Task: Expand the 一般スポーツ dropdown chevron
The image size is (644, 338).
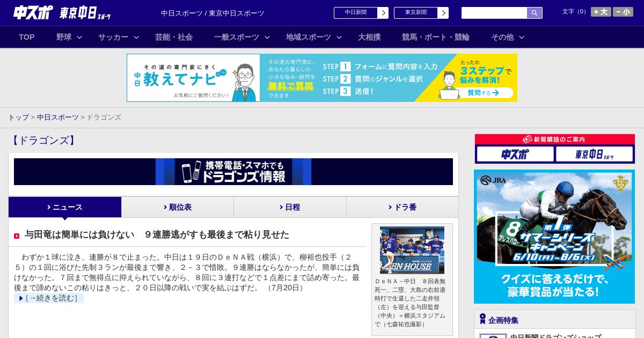Action: coord(267,37)
